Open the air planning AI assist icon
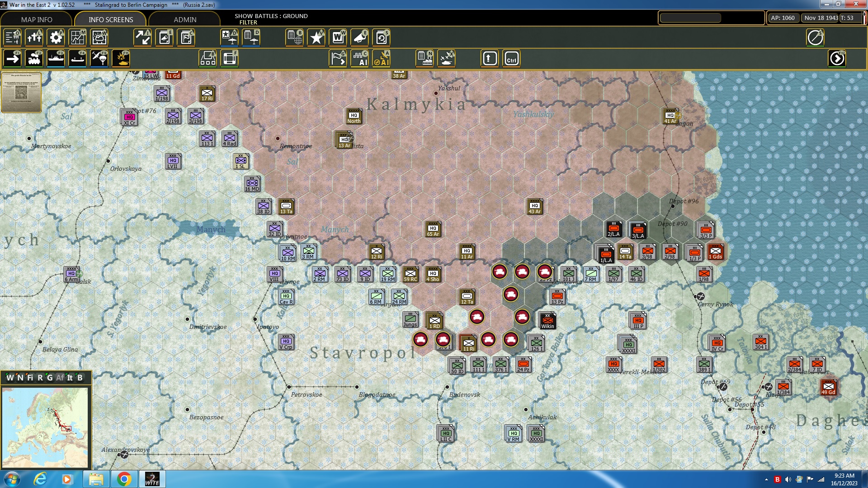The height and width of the screenshot is (488, 868). coord(382,58)
